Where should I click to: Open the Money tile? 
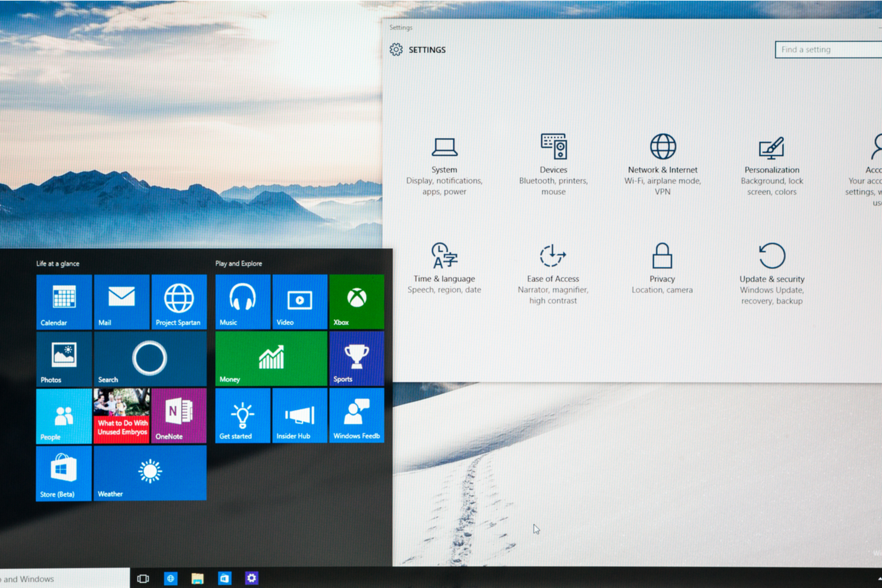point(270,359)
